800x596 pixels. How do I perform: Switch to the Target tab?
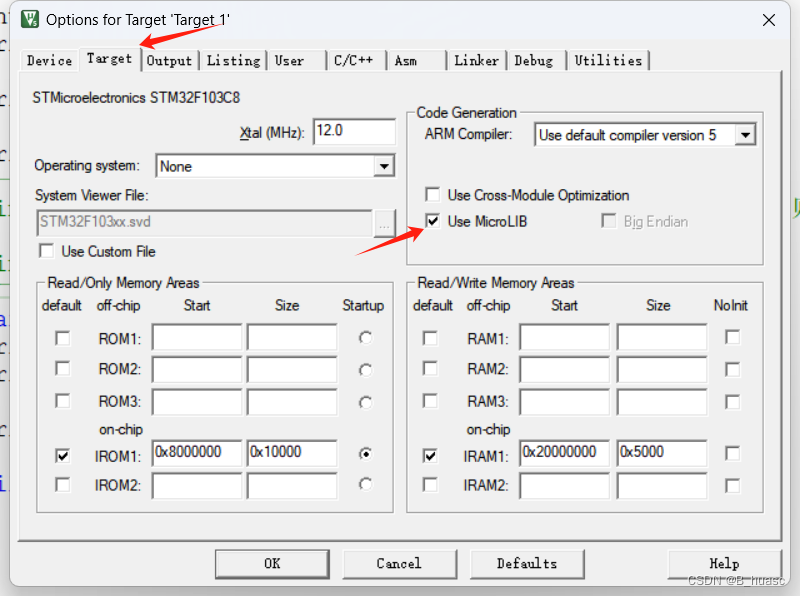109,59
